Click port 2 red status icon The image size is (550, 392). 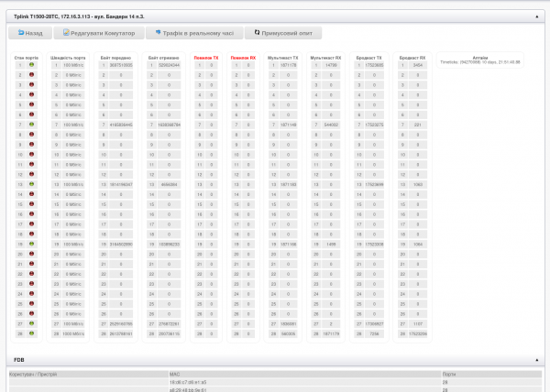click(x=31, y=75)
